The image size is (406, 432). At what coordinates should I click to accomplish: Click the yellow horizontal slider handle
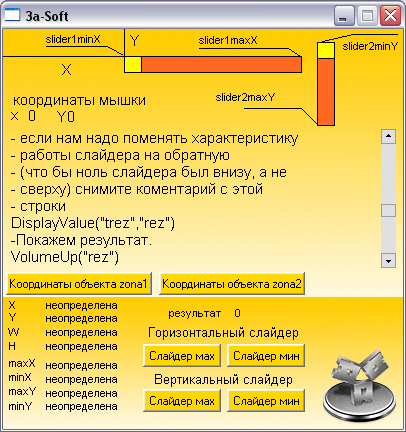133,64
